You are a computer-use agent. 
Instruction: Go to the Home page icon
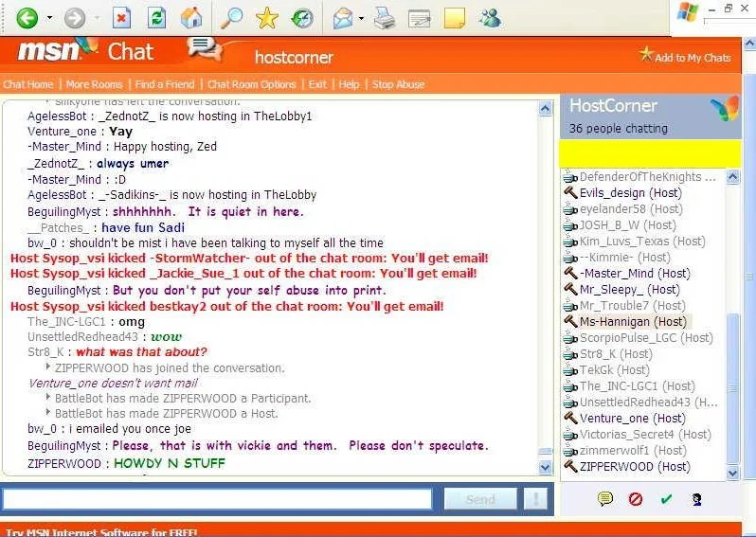(x=191, y=18)
